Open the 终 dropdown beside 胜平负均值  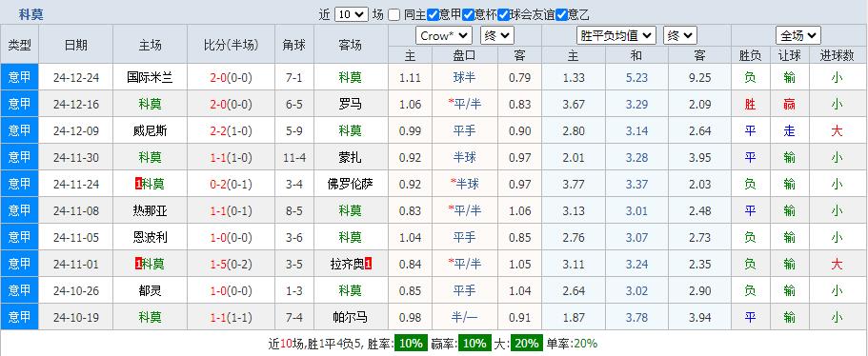click(679, 36)
